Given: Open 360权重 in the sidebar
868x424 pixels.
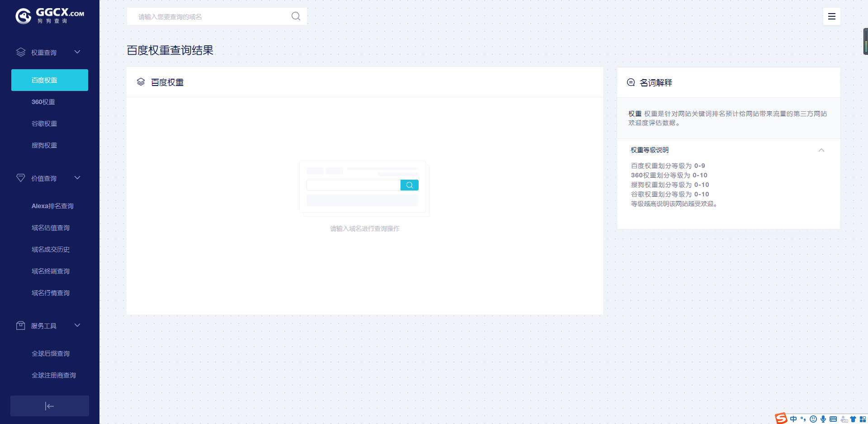Looking at the screenshot, I should click(x=43, y=102).
